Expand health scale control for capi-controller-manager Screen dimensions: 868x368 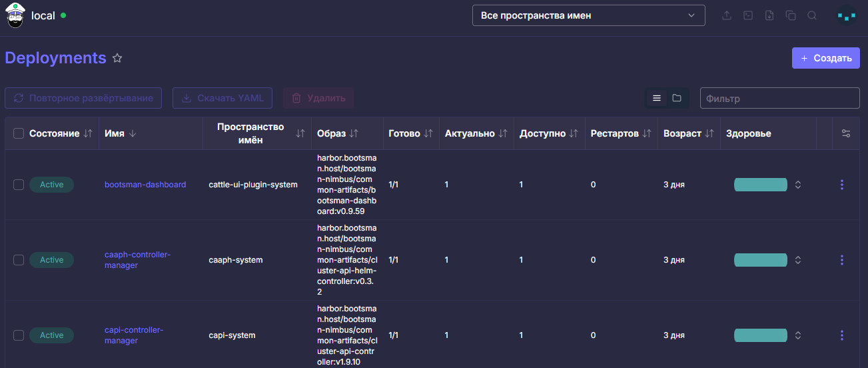(x=798, y=335)
